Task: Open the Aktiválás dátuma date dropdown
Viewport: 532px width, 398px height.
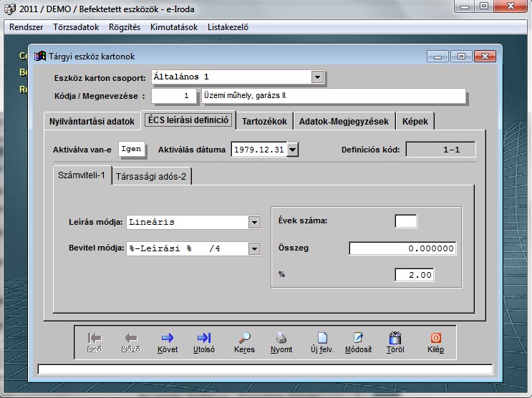Action: pos(292,150)
